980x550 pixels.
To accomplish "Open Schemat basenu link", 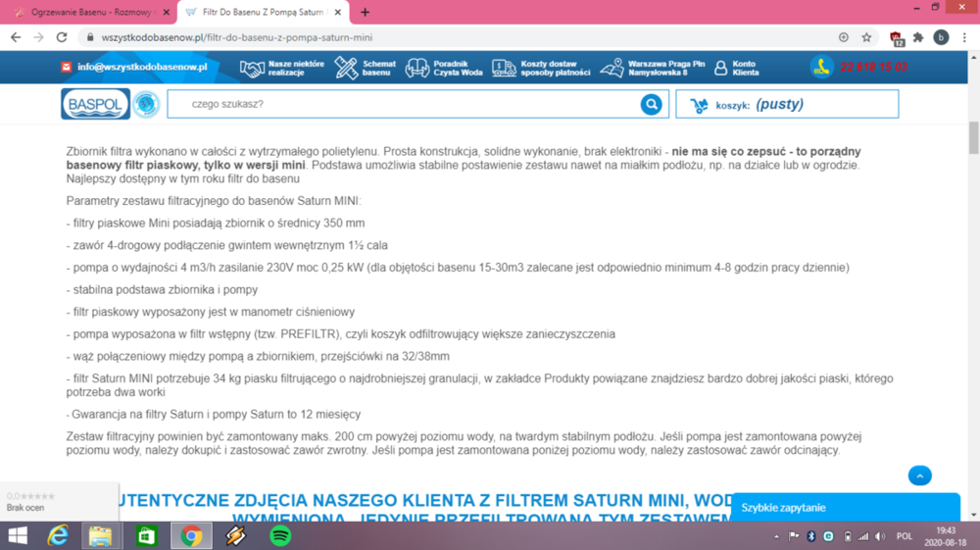I will click(x=365, y=68).
